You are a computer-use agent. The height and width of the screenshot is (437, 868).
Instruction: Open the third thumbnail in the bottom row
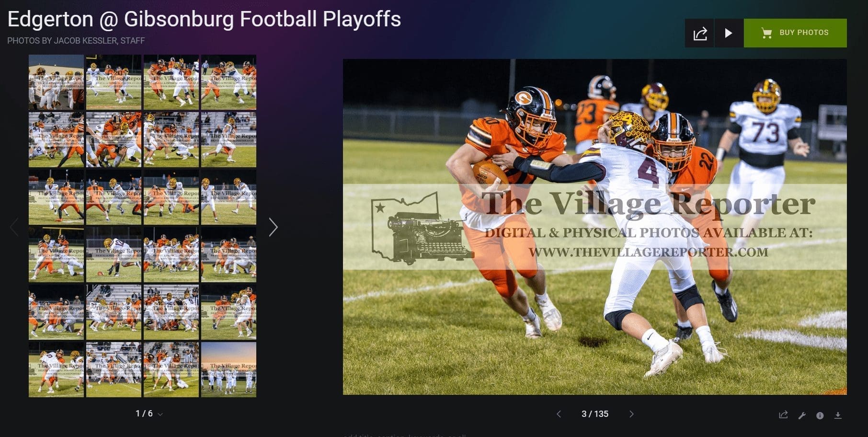[171, 369]
